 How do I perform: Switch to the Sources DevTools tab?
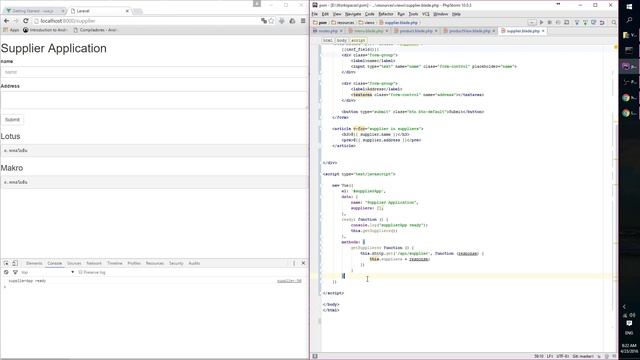click(74, 263)
